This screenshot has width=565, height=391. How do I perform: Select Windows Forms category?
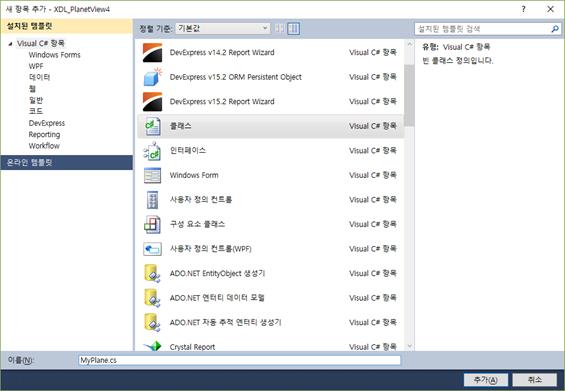click(x=54, y=55)
